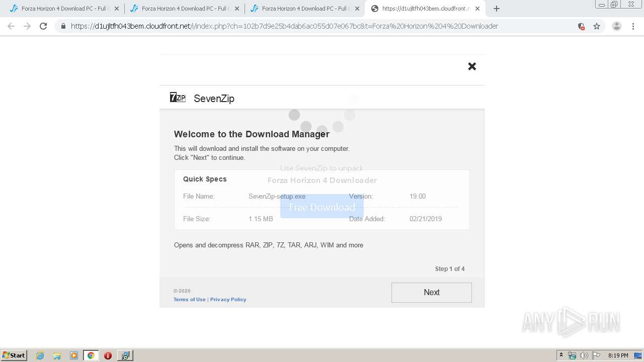Open the volume tray icon
The width and height of the screenshot is (644, 362).
coord(584,355)
